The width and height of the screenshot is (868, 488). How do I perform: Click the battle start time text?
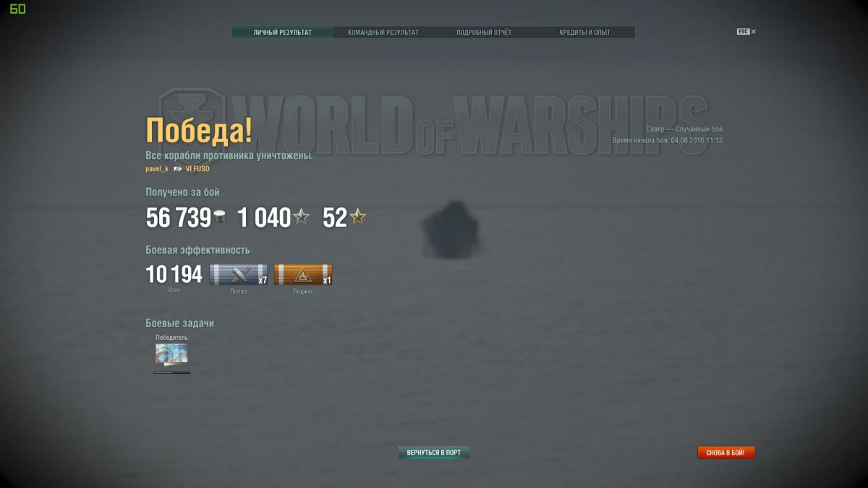[667, 140]
